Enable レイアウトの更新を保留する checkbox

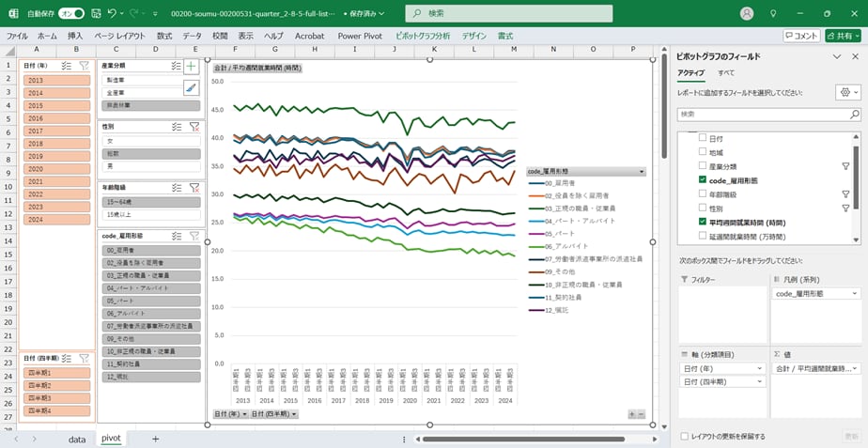pos(684,436)
